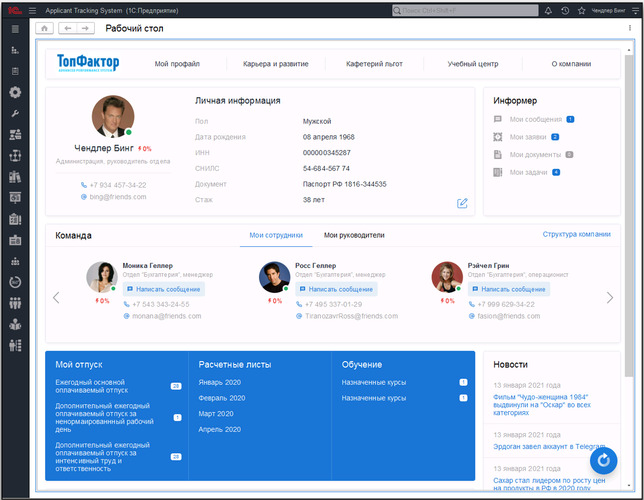Open payslip Март 2020
The height and width of the screenshot is (500, 644).
coord(216,414)
